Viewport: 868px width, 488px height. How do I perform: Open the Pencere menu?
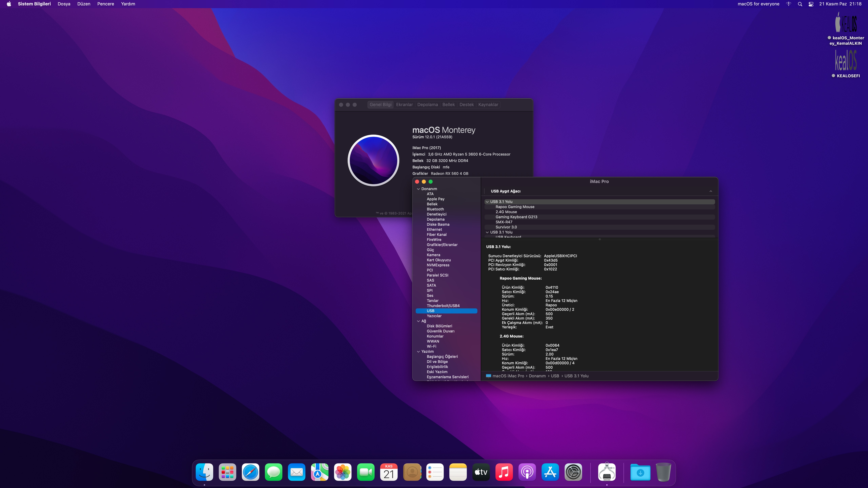[105, 4]
